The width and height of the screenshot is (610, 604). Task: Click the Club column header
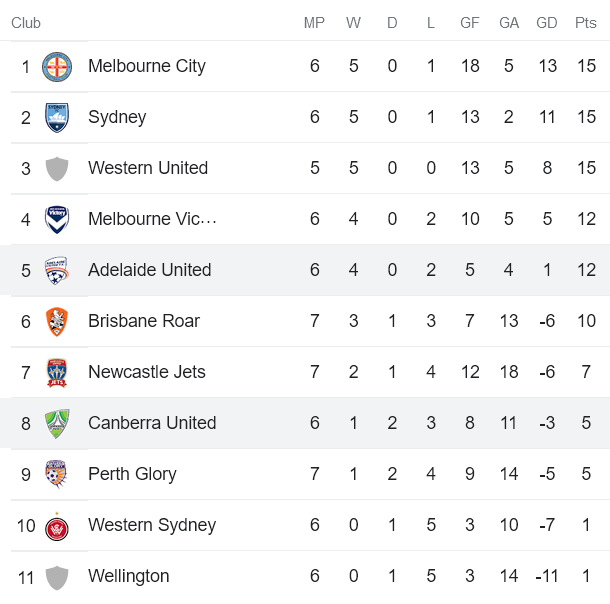[26, 23]
